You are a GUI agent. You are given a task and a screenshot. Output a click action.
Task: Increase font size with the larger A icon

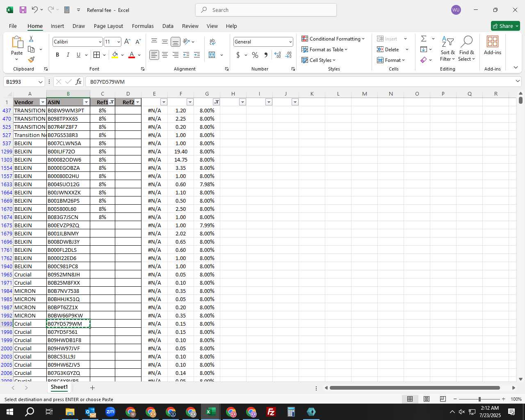[x=127, y=42]
